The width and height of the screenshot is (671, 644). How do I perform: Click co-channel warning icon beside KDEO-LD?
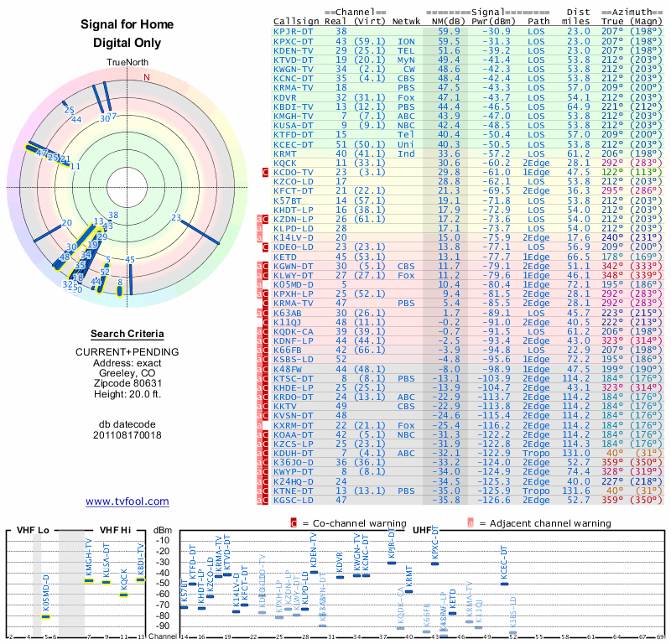(265, 247)
